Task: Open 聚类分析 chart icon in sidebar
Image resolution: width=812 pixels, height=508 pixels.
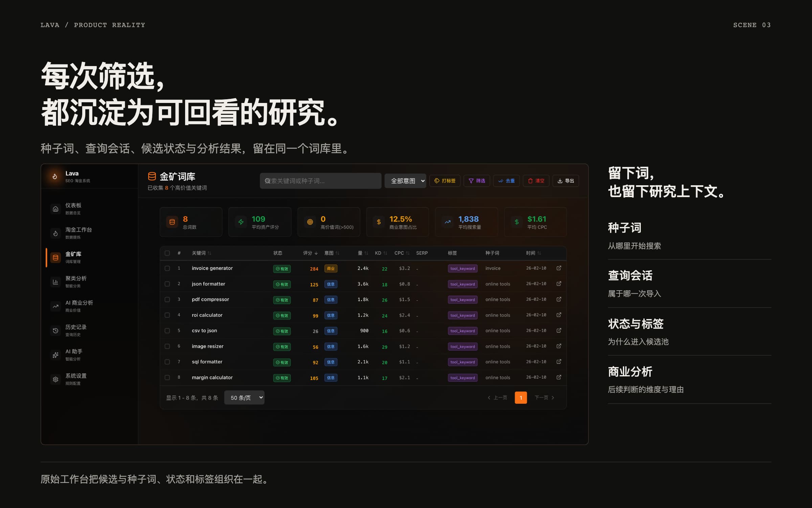Action: click(x=55, y=282)
